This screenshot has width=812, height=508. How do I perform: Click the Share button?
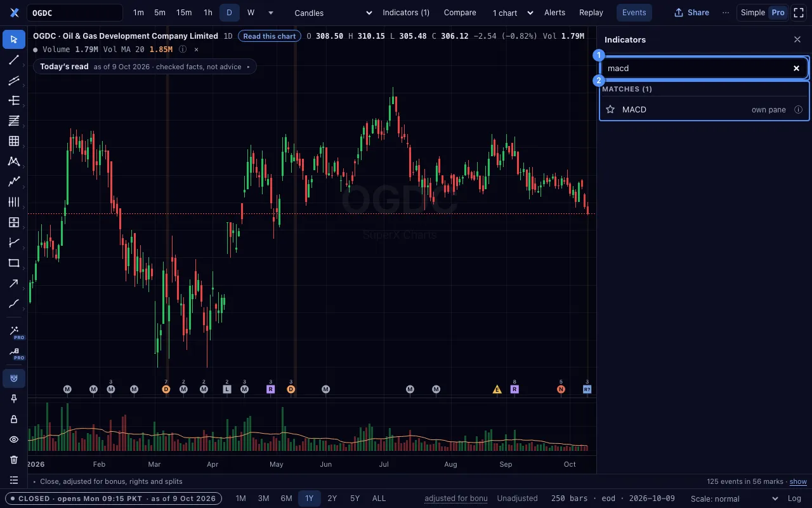pos(692,13)
